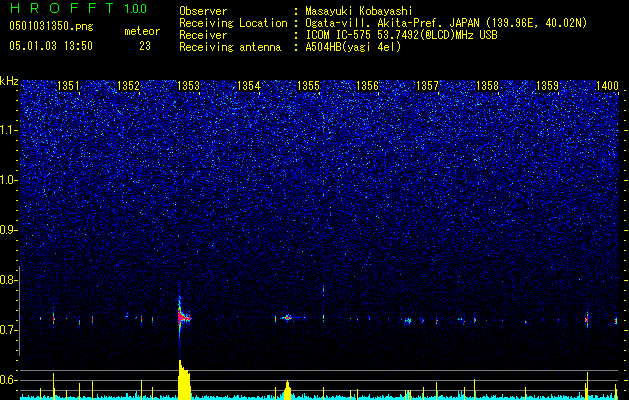Screen dimensions: 629x400
Task: Click the large meteor echo at 1353
Action: tap(183, 317)
